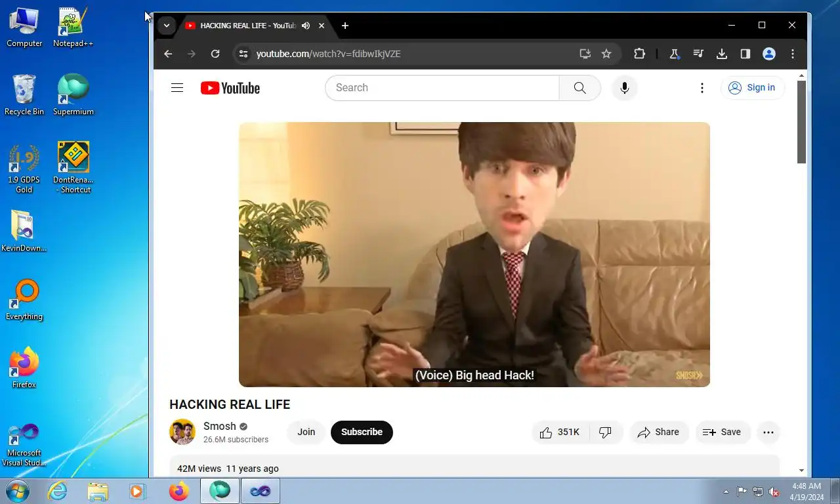Image resolution: width=840 pixels, height=504 pixels.
Task: Save the video to a playlist
Action: 722,432
